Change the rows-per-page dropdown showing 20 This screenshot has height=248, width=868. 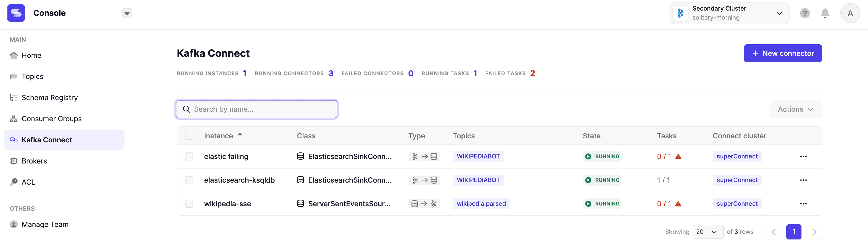[x=708, y=232]
